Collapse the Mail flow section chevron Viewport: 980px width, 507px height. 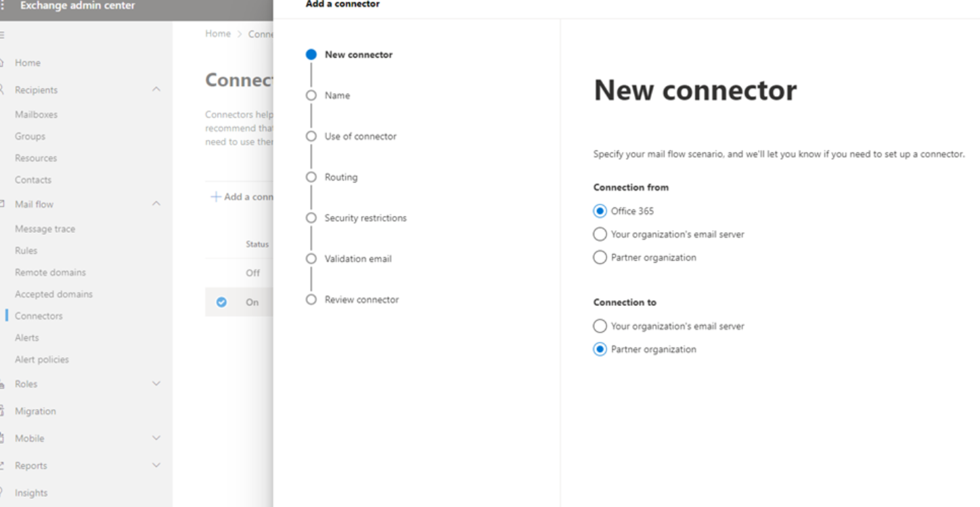point(156,204)
